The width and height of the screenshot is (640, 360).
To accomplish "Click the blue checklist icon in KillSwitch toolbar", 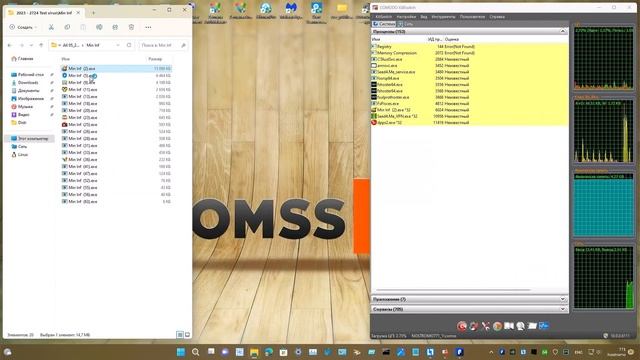I will pos(544,326).
